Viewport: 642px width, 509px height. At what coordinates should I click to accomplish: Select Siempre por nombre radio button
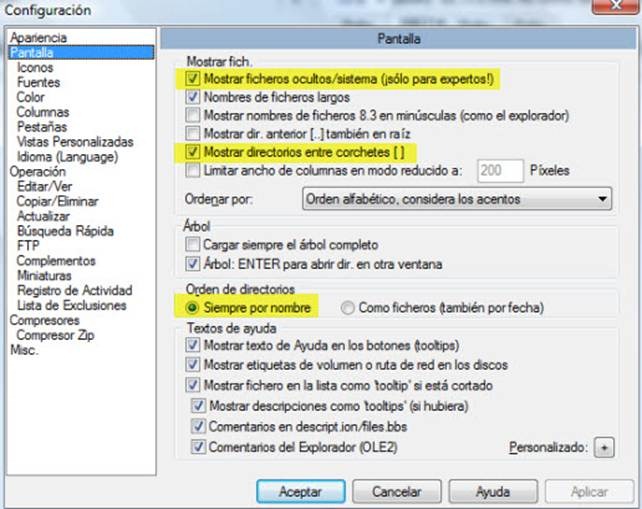192,308
